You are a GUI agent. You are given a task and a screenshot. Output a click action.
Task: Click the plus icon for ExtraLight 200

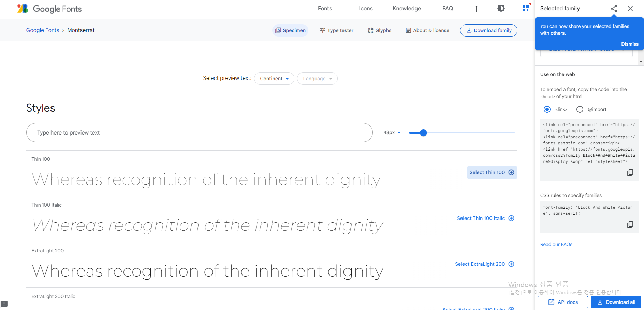511,264
